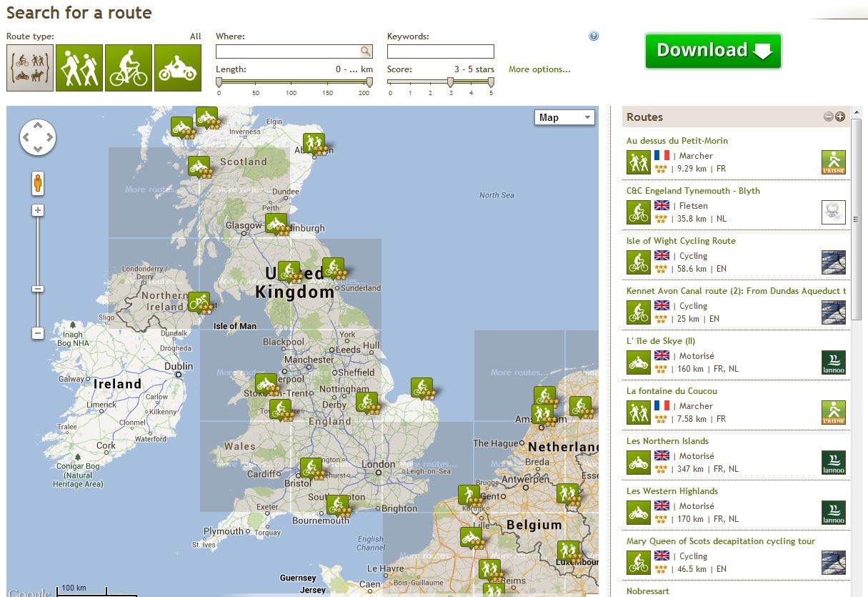Click walking marker near Aberdeen

coord(314,144)
